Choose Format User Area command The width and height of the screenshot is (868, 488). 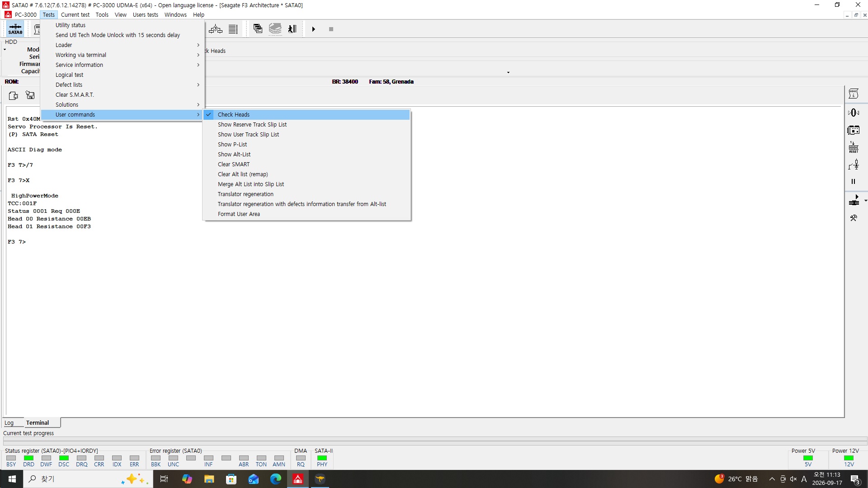(307, 214)
